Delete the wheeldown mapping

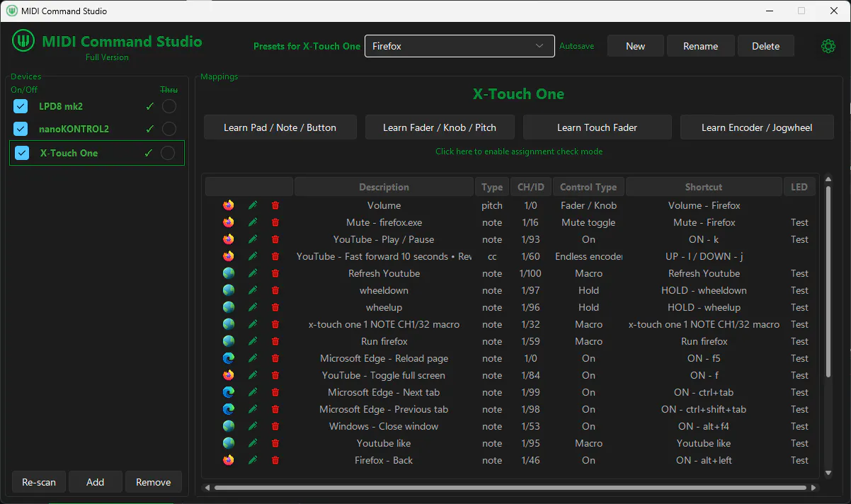point(275,290)
